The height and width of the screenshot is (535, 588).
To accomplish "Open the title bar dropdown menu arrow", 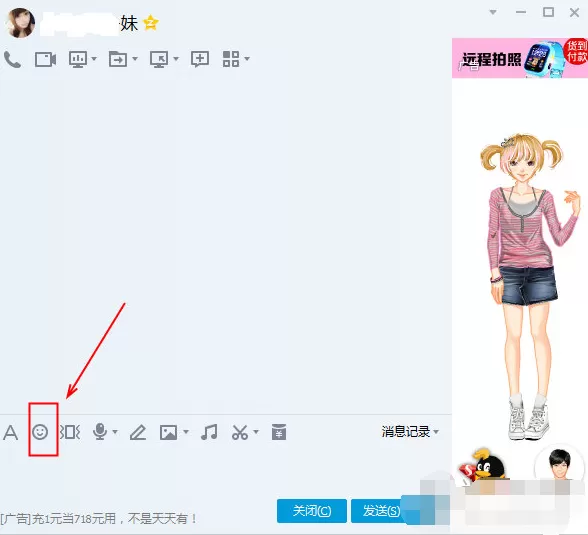I will [x=493, y=12].
